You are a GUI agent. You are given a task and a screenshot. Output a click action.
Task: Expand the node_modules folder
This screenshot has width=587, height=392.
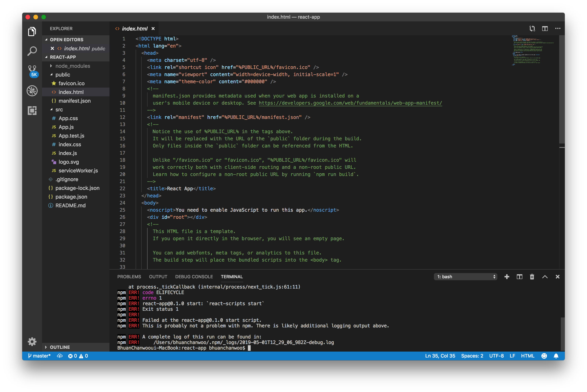coord(73,66)
